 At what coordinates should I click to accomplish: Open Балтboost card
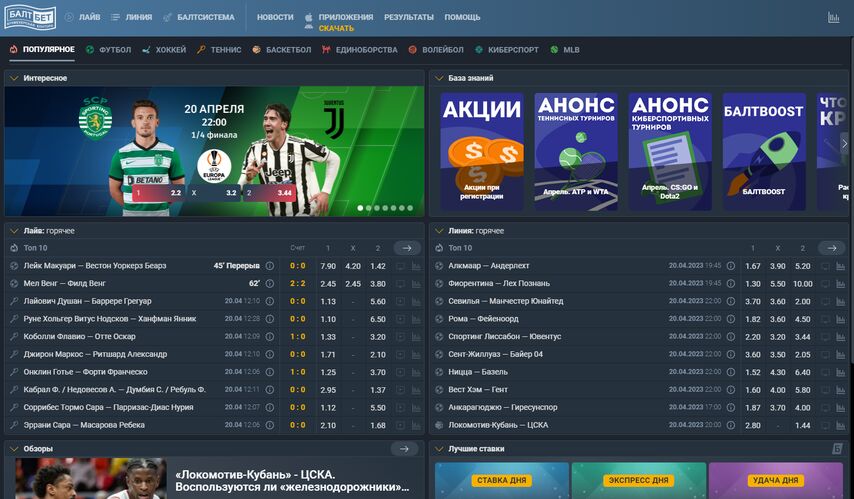[764, 151]
